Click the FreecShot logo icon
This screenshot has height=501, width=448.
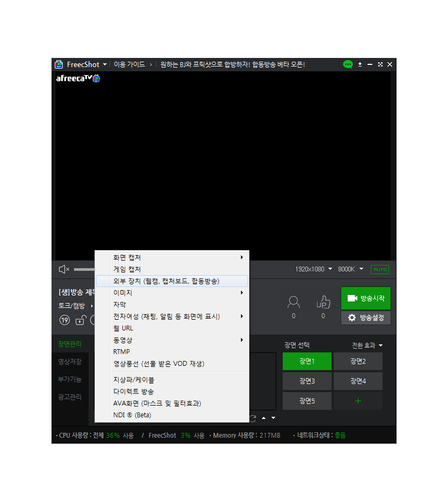coord(59,64)
